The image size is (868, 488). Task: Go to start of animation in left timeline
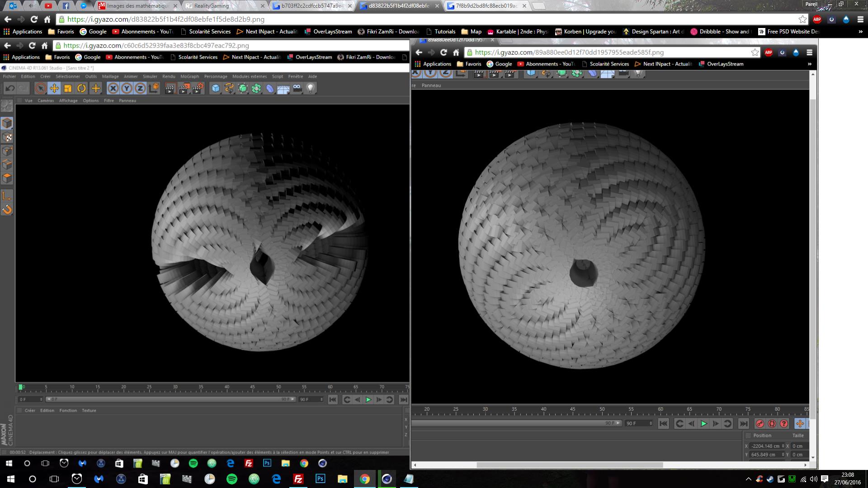333,399
